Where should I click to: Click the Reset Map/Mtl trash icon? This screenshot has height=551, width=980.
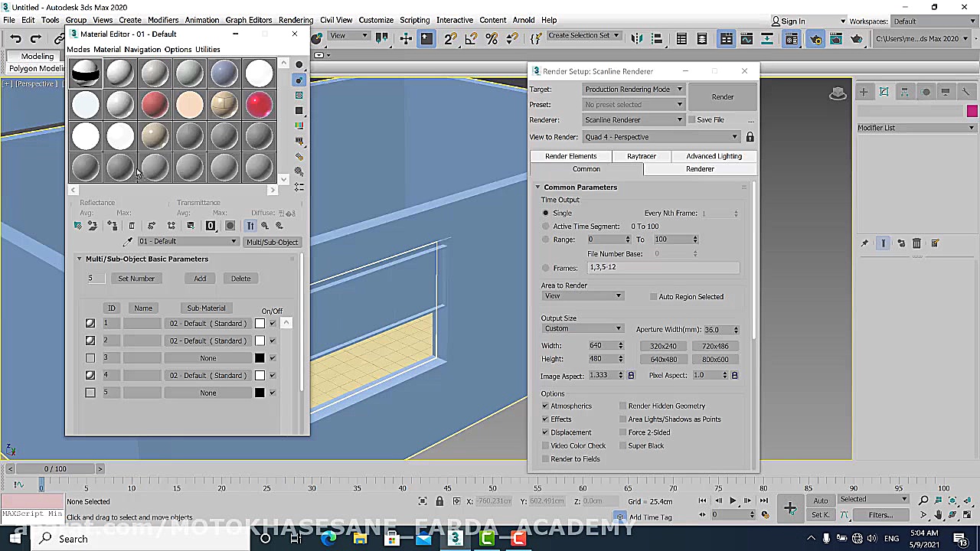point(132,226)
